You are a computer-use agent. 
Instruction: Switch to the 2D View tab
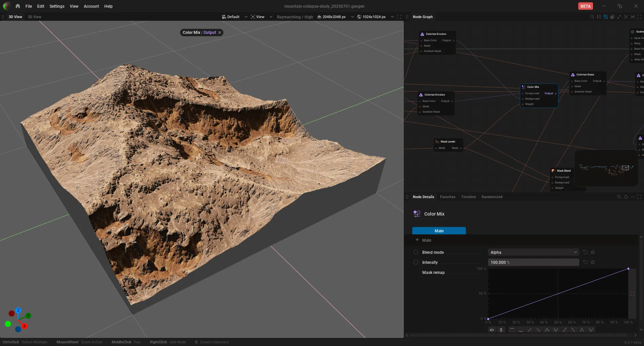[x=35, y=17]
